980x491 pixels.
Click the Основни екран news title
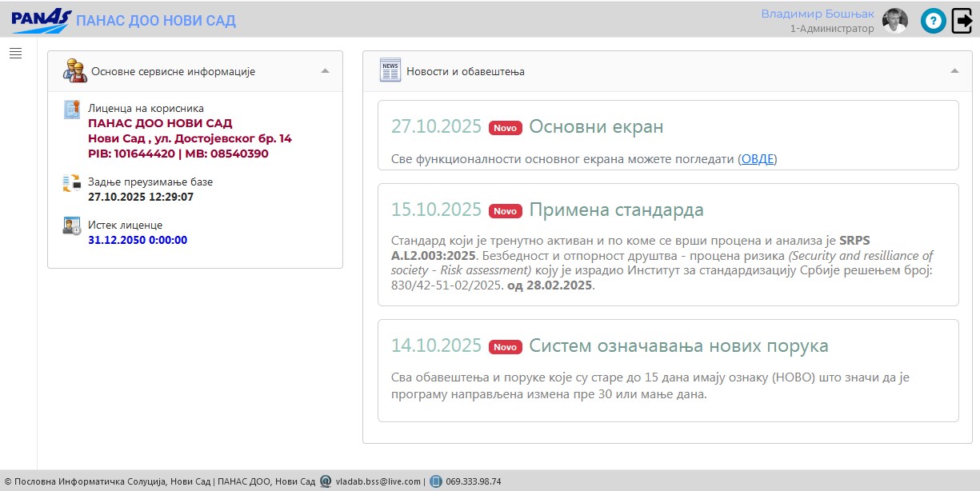click(x=596, y=127)
